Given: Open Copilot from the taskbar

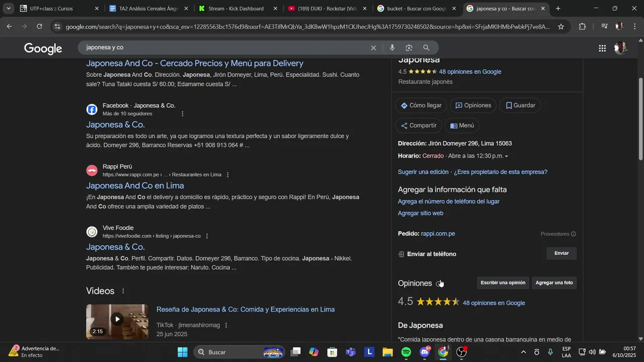Looking at the screenshot, I should pos(314,352).
